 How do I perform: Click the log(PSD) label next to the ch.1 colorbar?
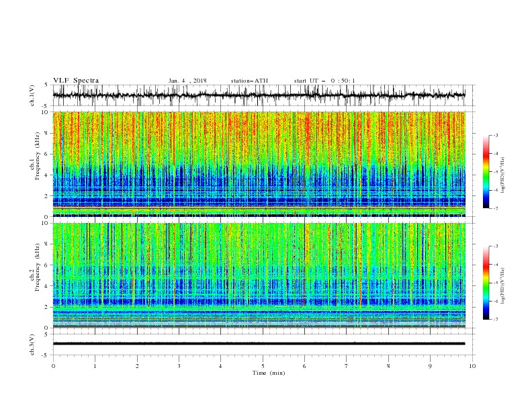click(503, 175)
